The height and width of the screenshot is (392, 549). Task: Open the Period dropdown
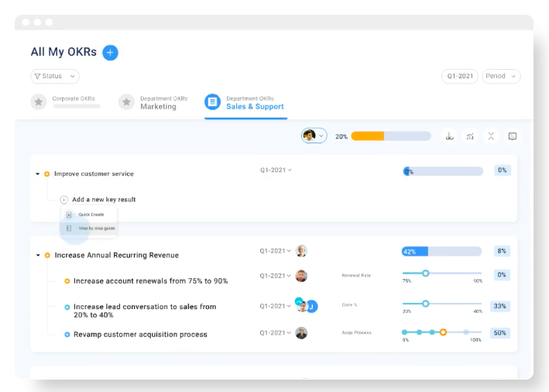point(501,76)
